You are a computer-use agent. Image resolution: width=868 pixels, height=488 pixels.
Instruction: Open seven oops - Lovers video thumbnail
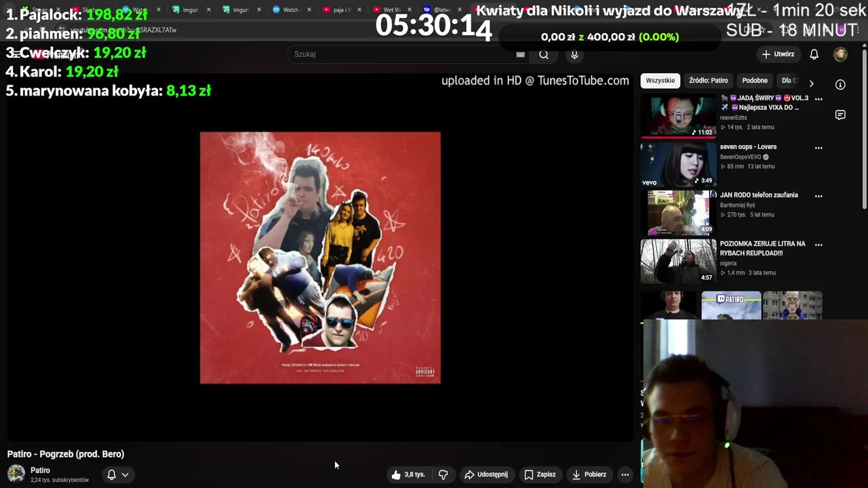coord(678,164)
